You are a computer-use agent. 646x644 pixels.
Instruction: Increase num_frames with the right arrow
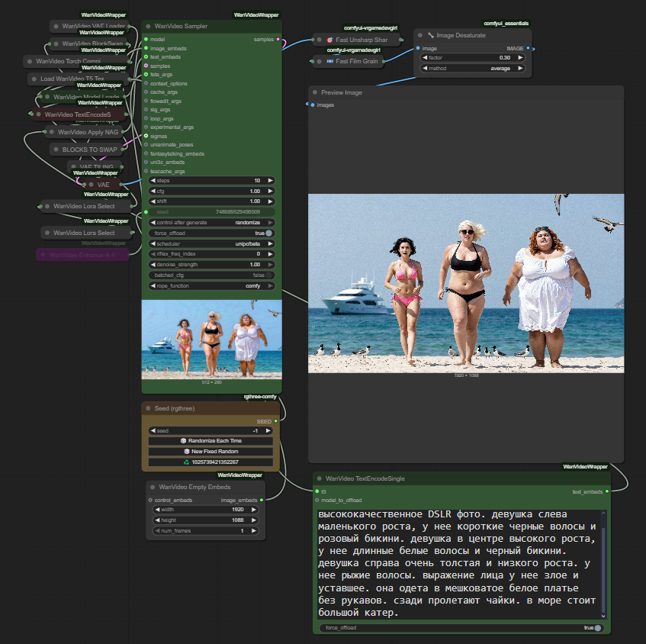click(254, 531)
